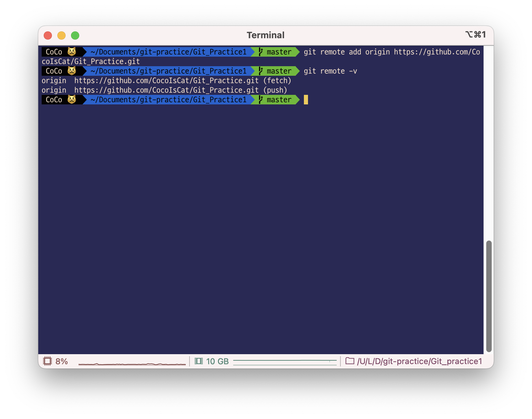Image resolution: width=532 pixels, height=419 pixels.
Task: Click the blue directory path segment on the 'git remote -v' prompt
Action: click(169, 71)
